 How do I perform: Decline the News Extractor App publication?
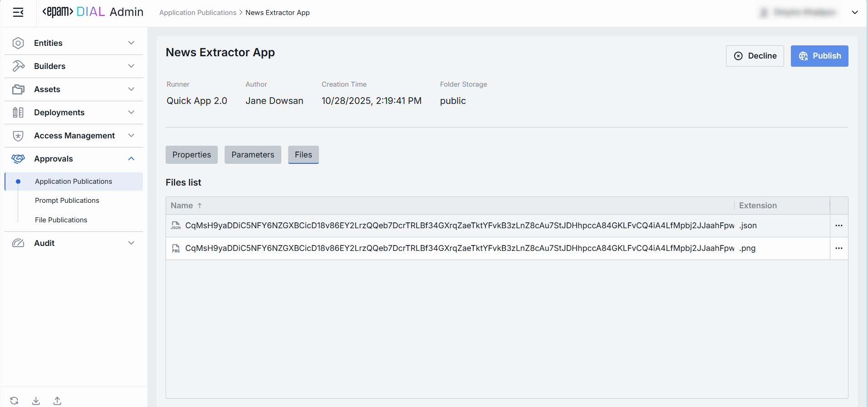pyautogui.click(x=755, y=56)
